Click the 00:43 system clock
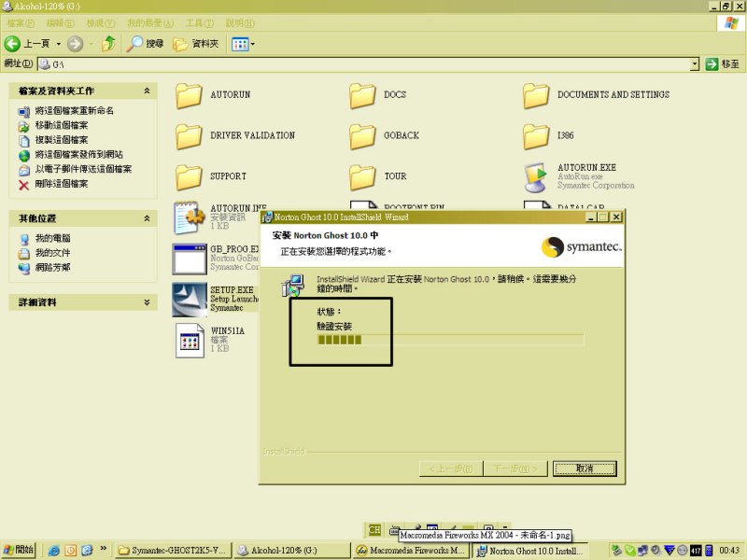The image size is (747, 560). [729, 551]
